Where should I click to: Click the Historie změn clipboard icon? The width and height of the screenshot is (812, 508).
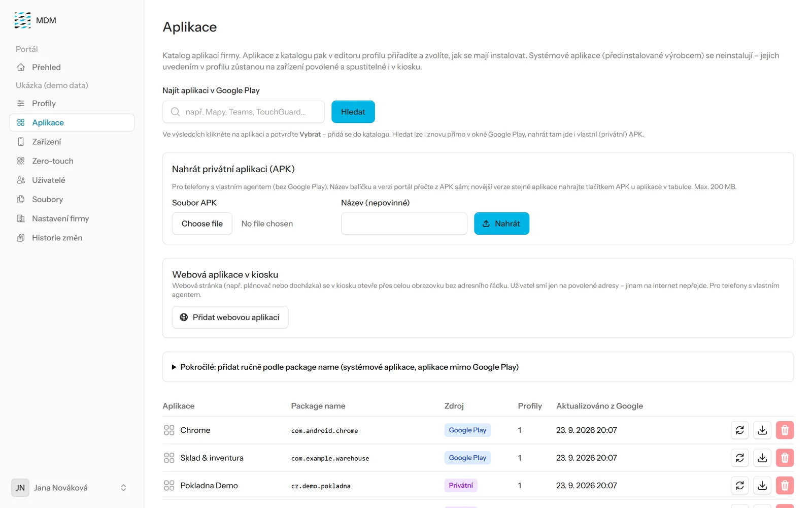21,238
